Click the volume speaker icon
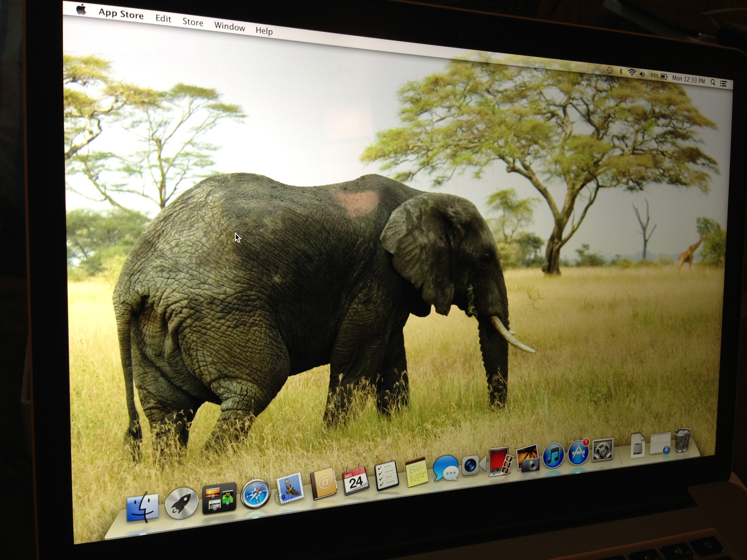The height and width of the screenshot is (560, 747). tap(642, 74)
